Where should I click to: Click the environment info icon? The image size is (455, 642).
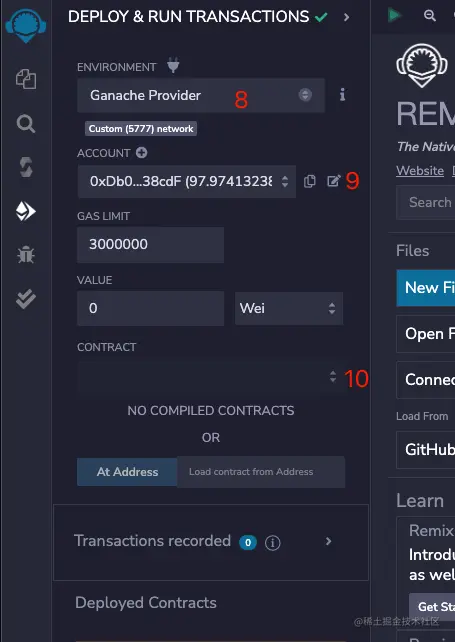click(342, 95)
